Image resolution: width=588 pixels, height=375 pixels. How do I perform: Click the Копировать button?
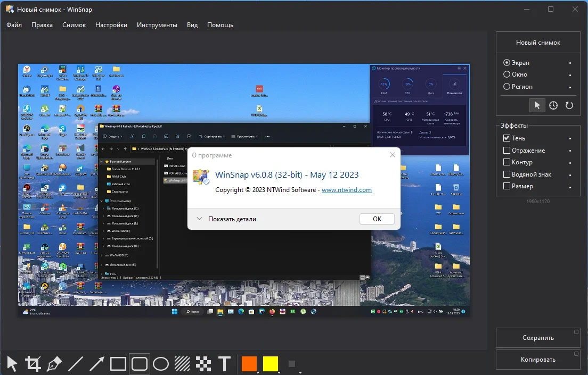pos(538,360)
